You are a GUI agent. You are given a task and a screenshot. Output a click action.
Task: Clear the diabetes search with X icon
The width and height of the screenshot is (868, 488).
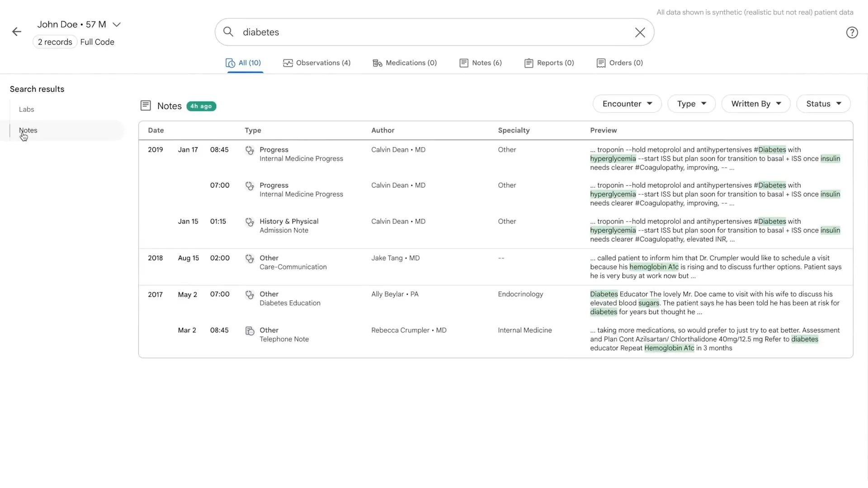tap(640, 33)
